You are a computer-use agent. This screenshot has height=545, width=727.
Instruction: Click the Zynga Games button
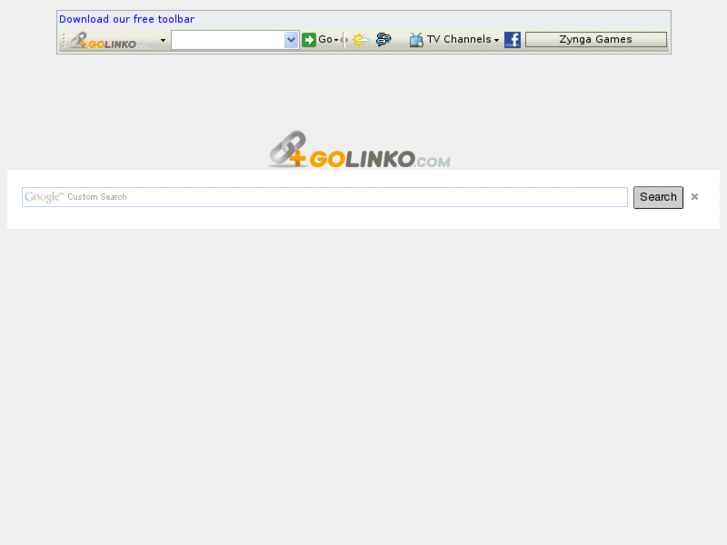coord(596,39)
